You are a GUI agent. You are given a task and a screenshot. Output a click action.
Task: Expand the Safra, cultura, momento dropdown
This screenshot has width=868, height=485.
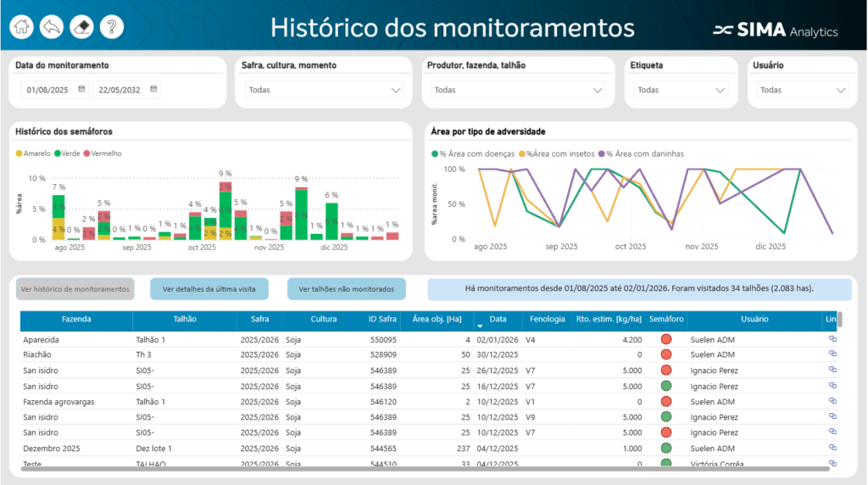click(x=325, y=90)
